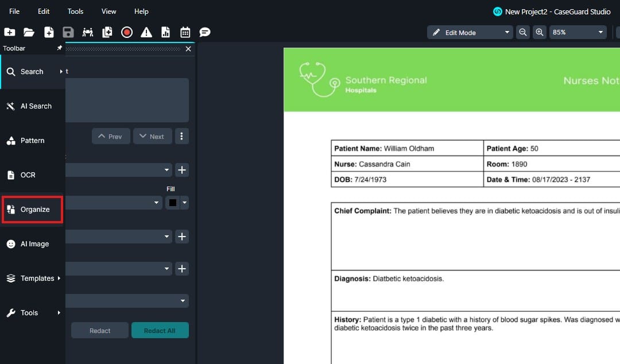This screenshot has height=364, width=620.
Task: Click the Room 1890 cell
Action: 552,164
